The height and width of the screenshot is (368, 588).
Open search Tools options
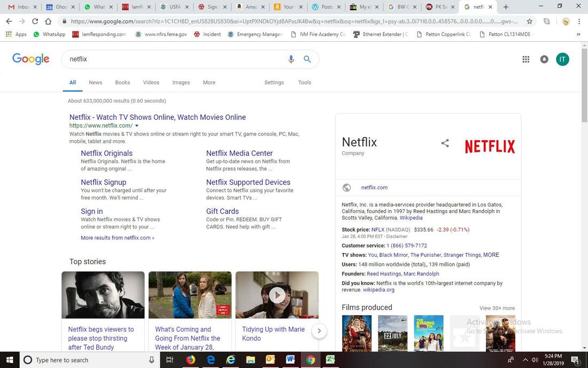305,82
